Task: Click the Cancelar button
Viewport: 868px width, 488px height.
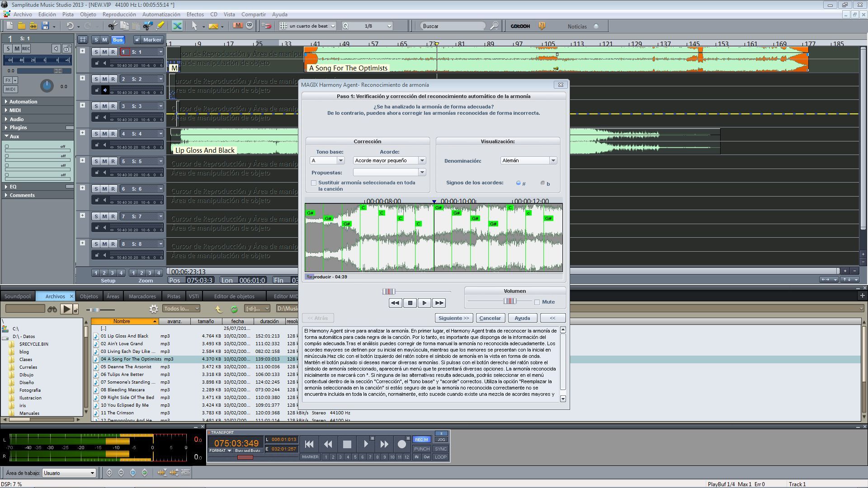Action: [490, 318]
